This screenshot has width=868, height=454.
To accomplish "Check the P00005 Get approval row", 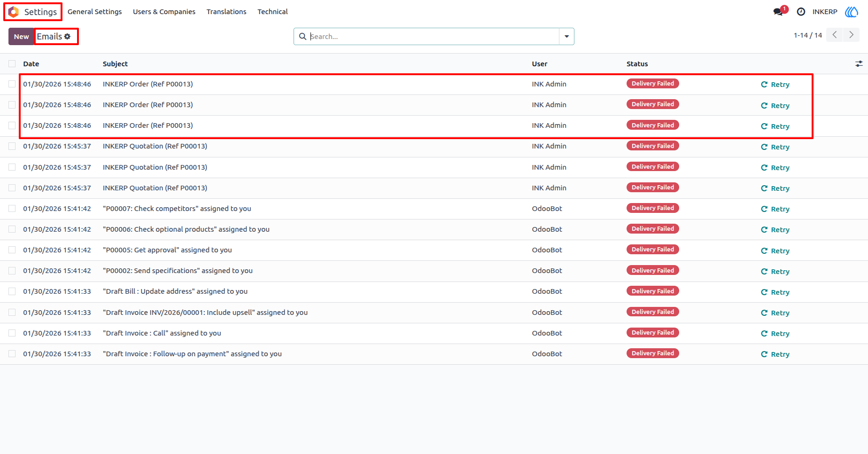I will (12, 250).
